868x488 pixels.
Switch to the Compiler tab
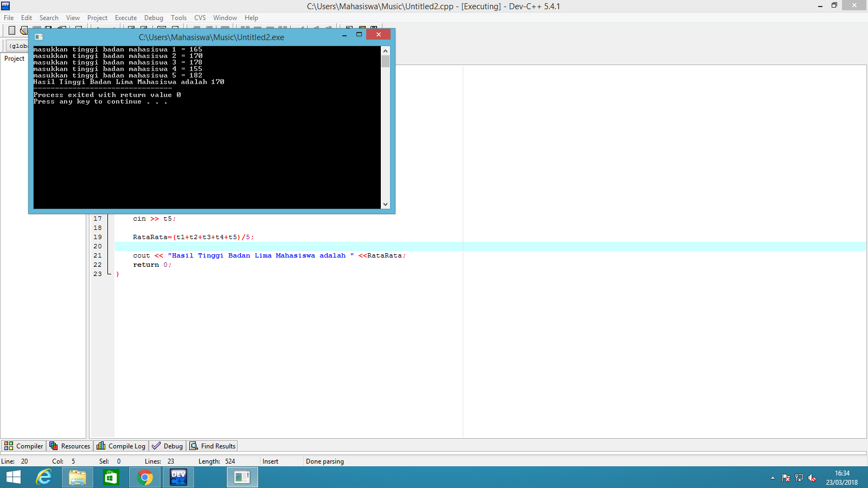pyautogui.click(x=23, y=446)
